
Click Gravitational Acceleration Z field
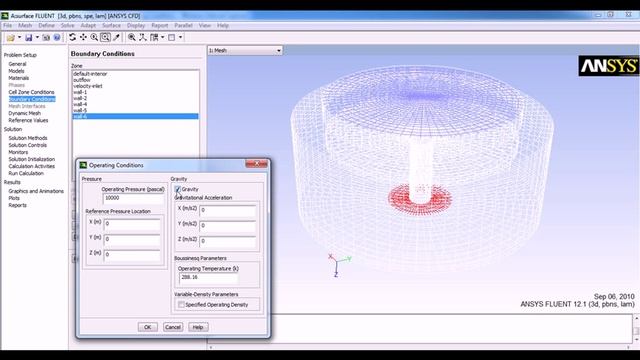228,241
